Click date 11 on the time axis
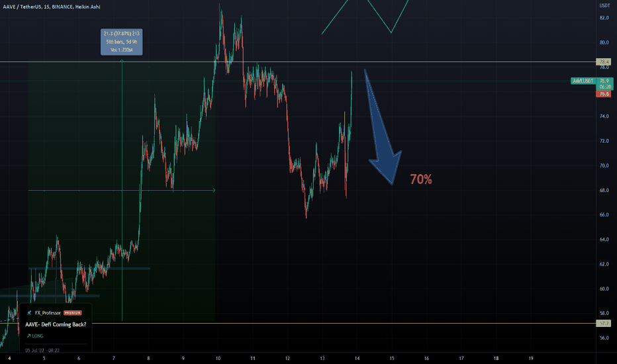The image size is (617, 364). tap(253, 359)
